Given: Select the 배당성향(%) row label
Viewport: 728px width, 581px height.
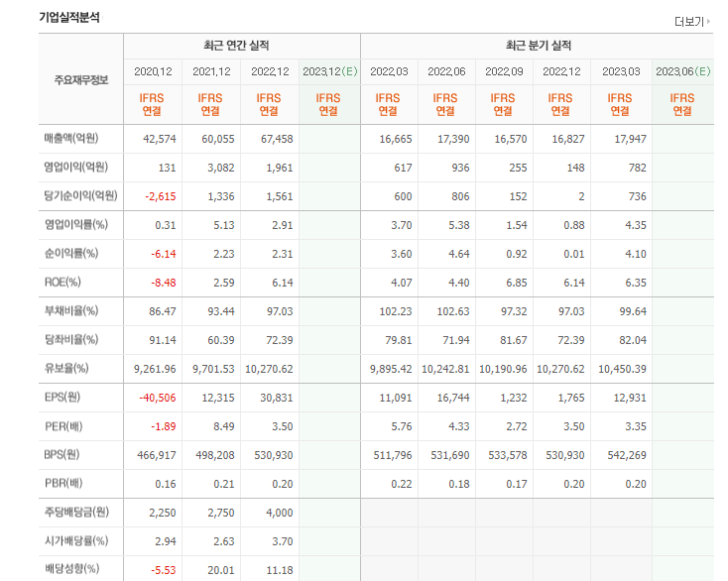Looking at the screenshot, I should (72, 569).
